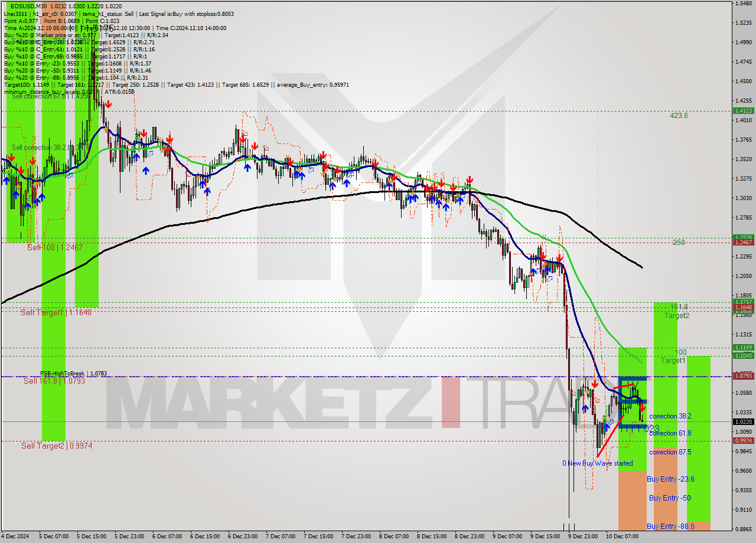
Task: Click the 'Target100: 1.1149' summary line
Action: 176,84
